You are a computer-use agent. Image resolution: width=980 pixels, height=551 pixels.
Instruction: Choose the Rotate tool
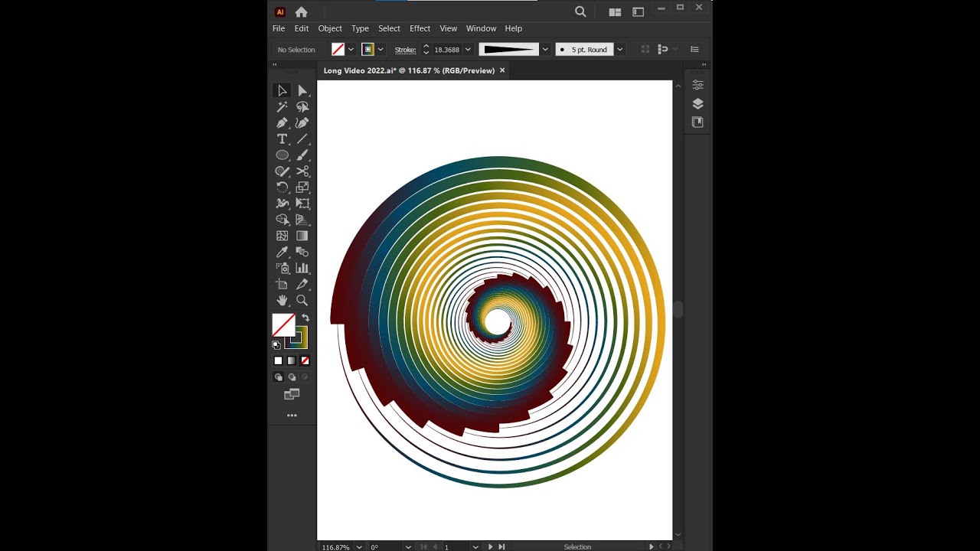282,187
